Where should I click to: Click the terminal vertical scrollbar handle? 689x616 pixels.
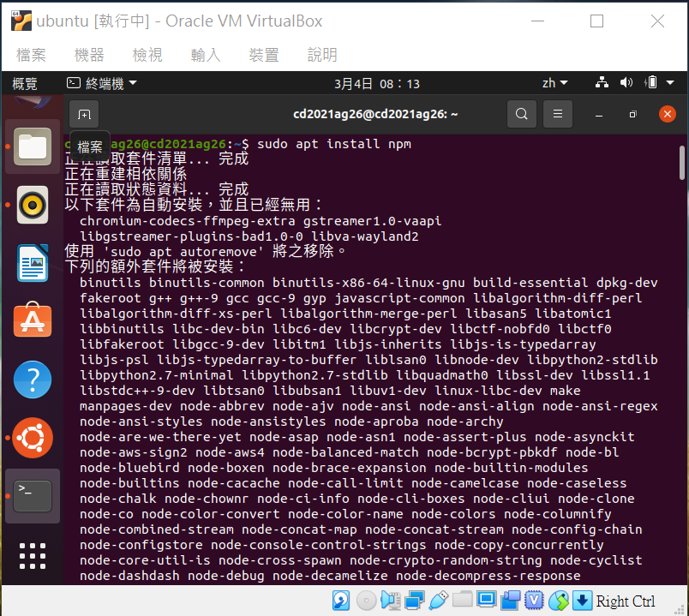[682, 163]
